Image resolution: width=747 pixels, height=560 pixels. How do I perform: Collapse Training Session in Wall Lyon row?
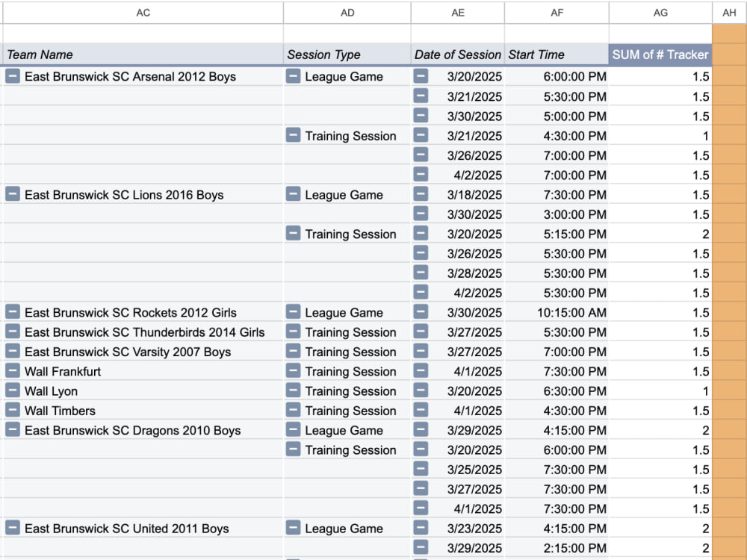(294, 391)
